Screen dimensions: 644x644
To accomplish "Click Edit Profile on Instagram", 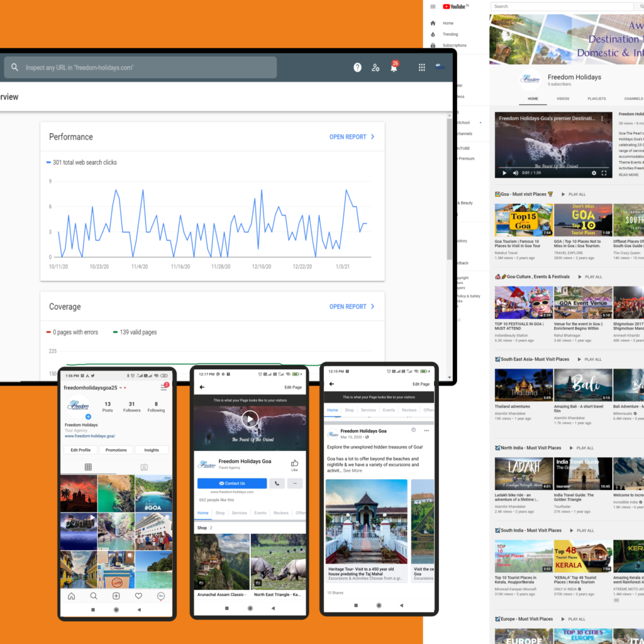I will coord(80,450).
